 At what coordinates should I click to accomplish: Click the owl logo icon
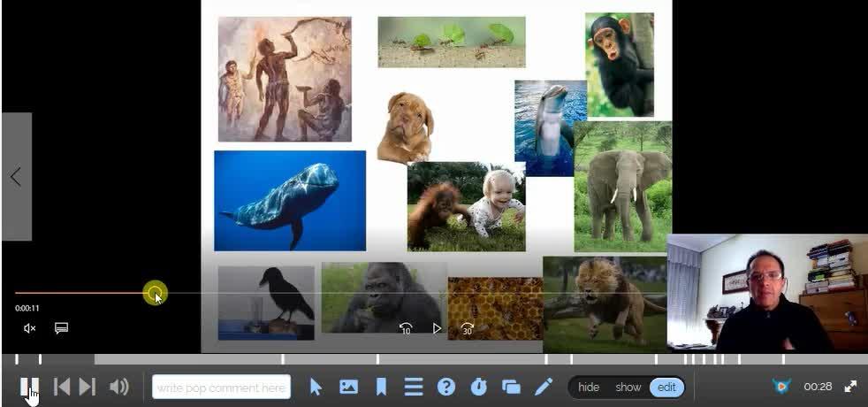781,387
